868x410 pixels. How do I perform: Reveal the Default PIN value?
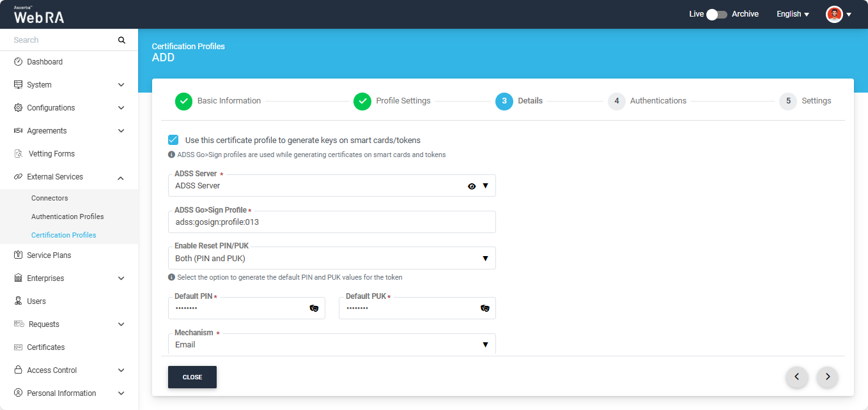(x=314, y=308)
